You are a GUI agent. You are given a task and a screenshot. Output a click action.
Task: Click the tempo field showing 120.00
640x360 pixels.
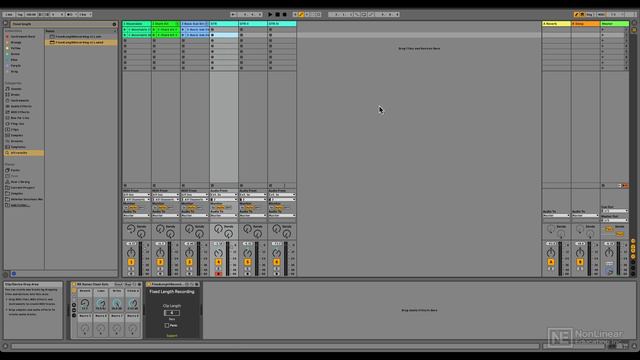click(x=31, y=14)
